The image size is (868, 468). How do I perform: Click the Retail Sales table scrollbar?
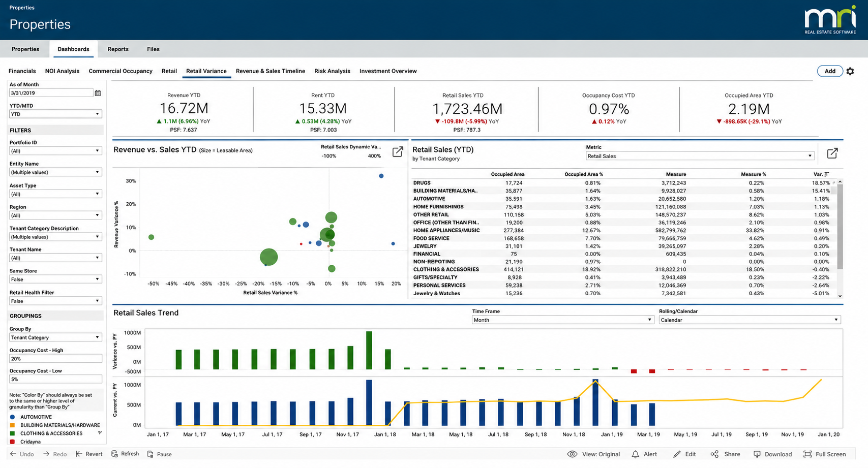[x=840, y=227]
